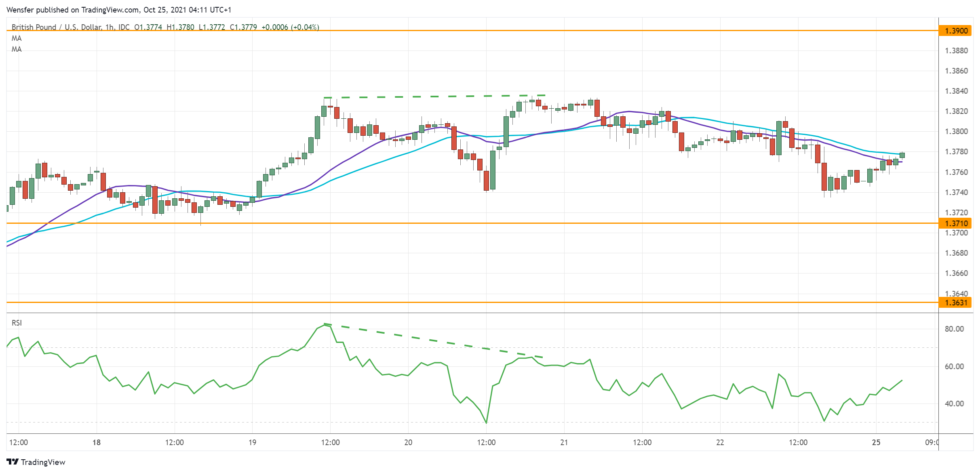Click the 21 date on time axis
980x473 pixels.
[564, 442]
